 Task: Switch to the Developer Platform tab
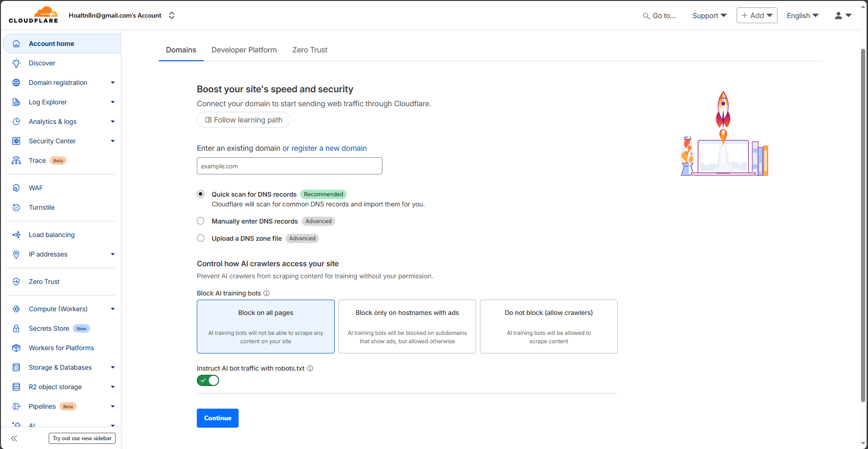click(x=244, y=50)
